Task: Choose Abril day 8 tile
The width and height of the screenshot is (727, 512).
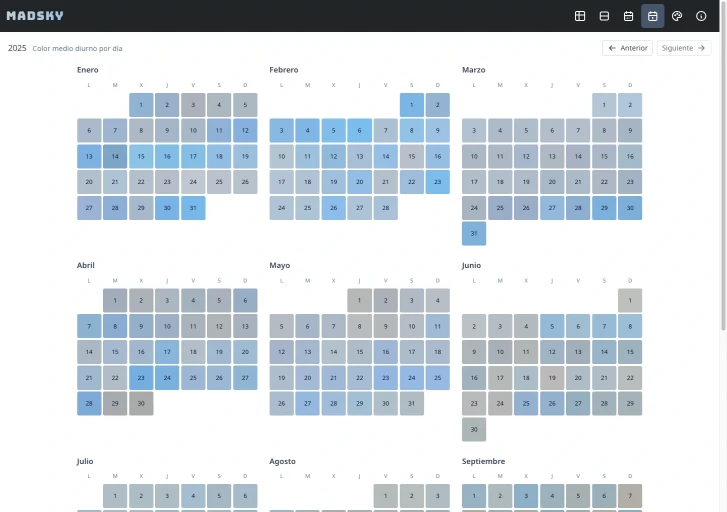Action: (x=115, y=326)
